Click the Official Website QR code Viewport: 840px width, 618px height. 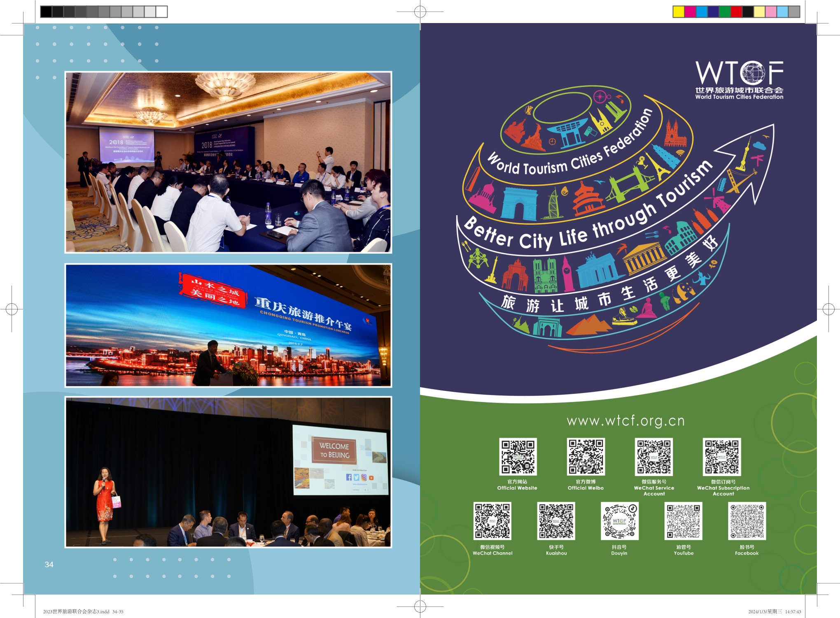pyautogui.click(x=518, y=457)
